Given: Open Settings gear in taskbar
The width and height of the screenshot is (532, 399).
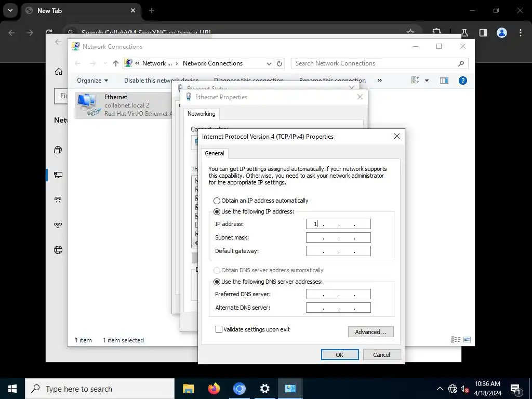Looking at the screenshot, I should click(264, 389).
